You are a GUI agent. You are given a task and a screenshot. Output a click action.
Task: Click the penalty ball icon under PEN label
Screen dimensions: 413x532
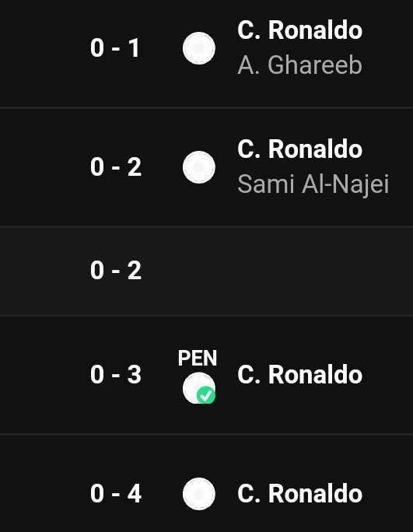(x=199, y=388)
